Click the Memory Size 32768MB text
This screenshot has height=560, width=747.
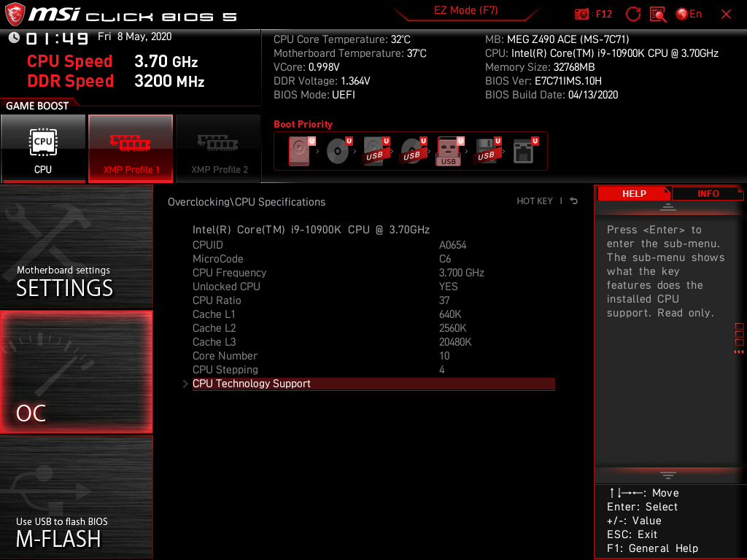[540, 67]
